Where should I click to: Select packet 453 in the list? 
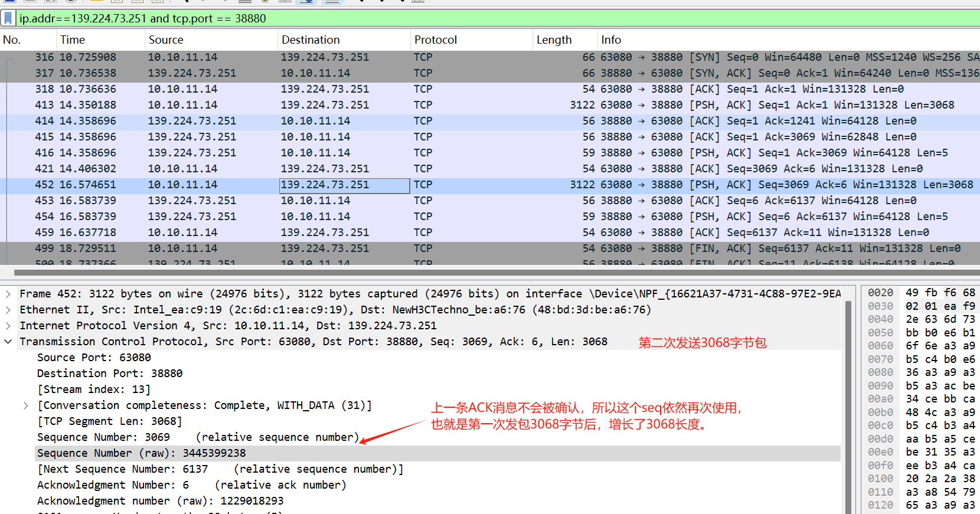tap(490, 201)
